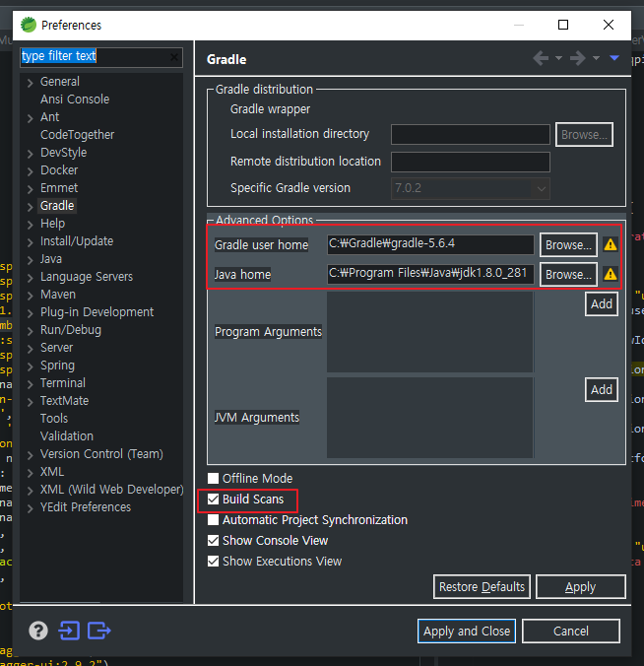
Task: Select YEdit Preferences entry
Action: (x=86, y=507)
